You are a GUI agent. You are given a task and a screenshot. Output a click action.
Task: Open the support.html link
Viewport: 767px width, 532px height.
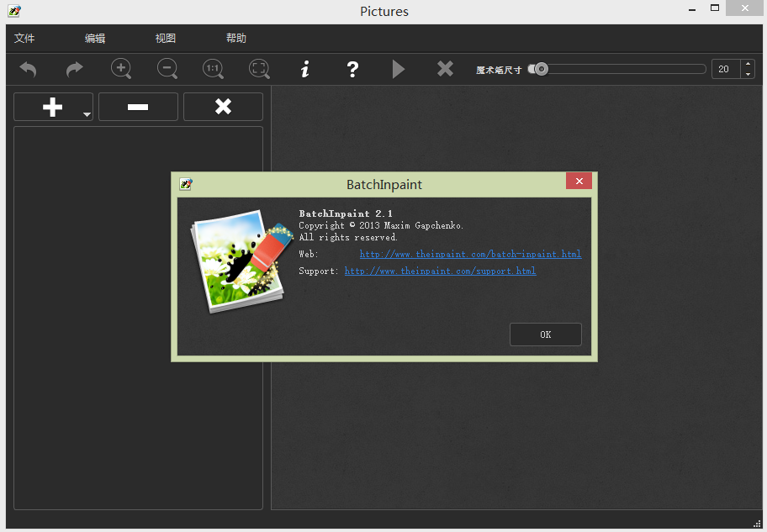click(x=440, y=271)
